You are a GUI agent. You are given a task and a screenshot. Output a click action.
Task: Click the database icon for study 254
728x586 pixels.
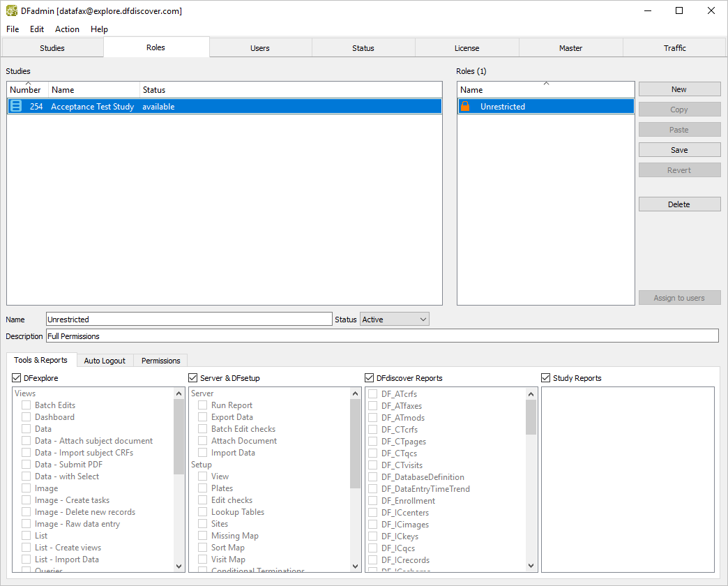[16, 107]
